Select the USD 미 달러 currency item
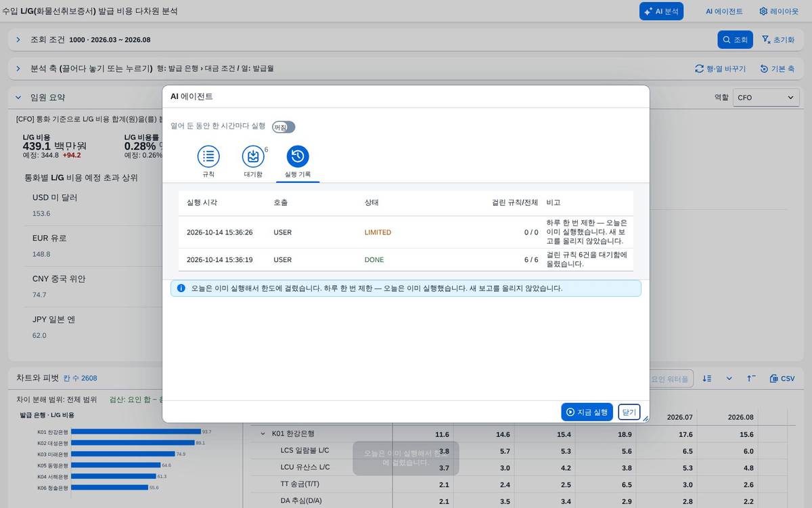 [55, 198]
